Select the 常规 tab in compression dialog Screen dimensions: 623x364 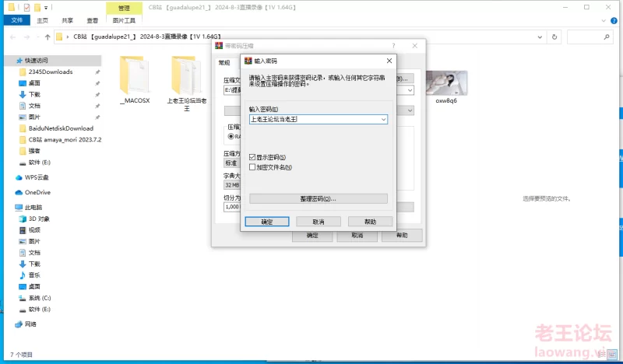224,62
